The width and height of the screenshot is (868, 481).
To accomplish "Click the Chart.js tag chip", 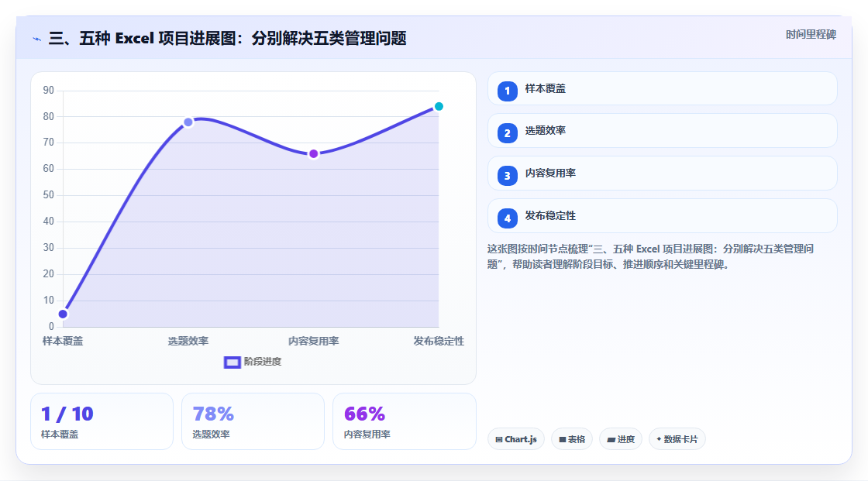I will click(x=516, y=439).
